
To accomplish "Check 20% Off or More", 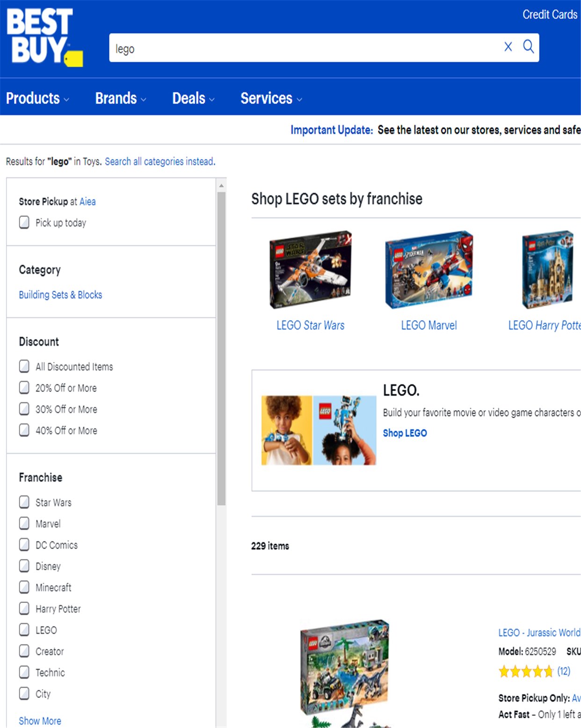I will coord(24,388).
